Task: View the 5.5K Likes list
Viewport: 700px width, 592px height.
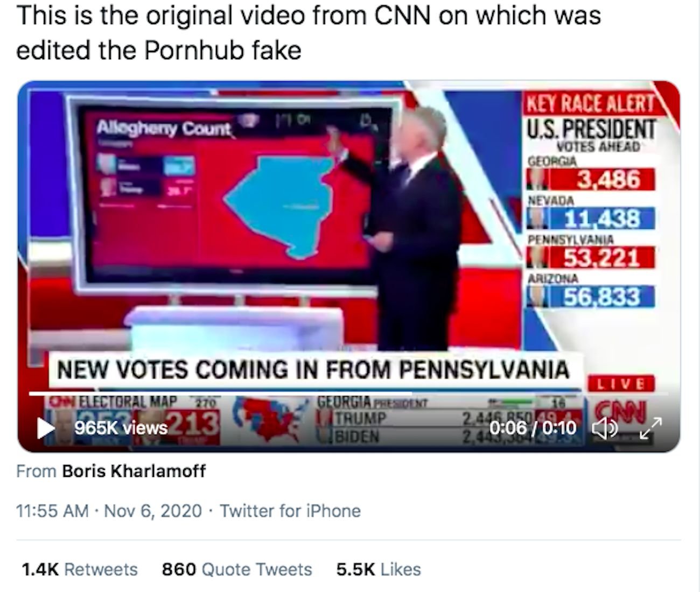Action: (379, 569)
